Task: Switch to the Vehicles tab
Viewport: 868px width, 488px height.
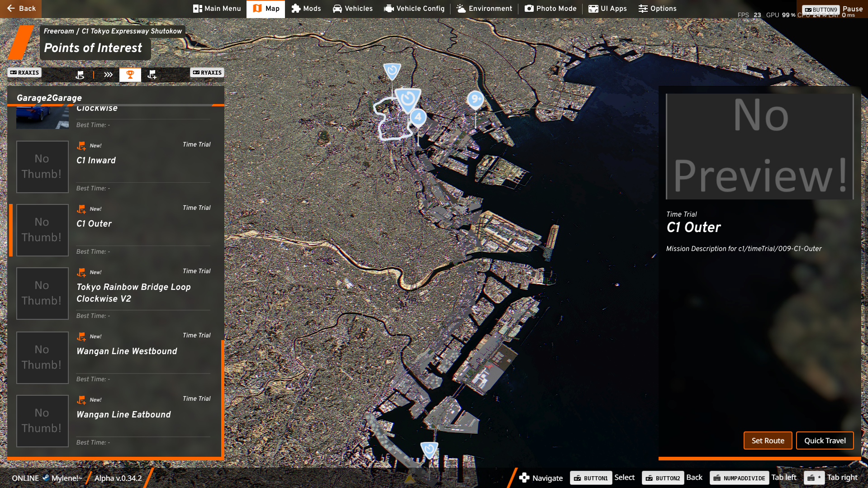Action: [353, 9]
